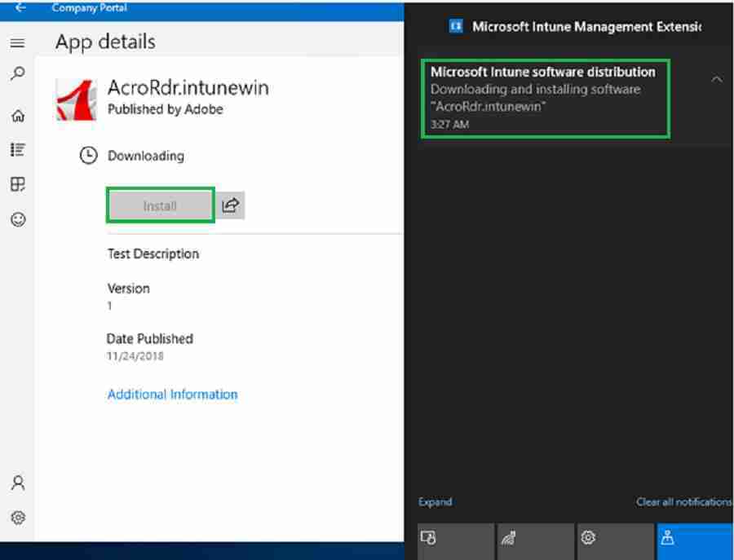Click the Version label
The image size is (734, 560).
(x=128, y=289)
